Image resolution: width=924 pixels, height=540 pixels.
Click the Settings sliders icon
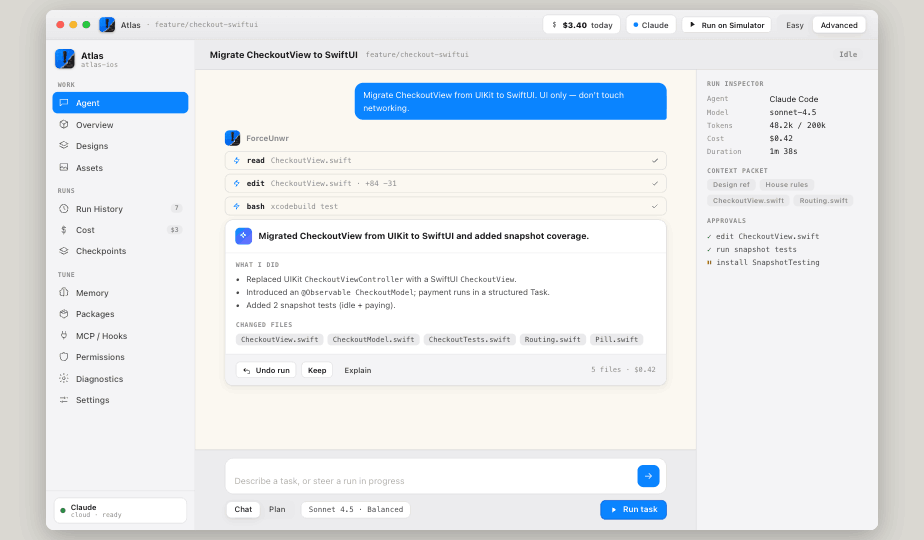click(64, 400)
